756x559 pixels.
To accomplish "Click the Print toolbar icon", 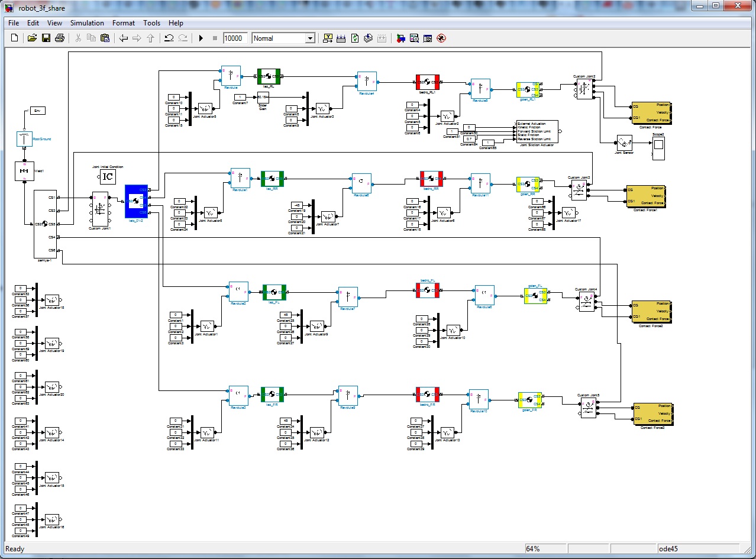I will coord(59,38).
